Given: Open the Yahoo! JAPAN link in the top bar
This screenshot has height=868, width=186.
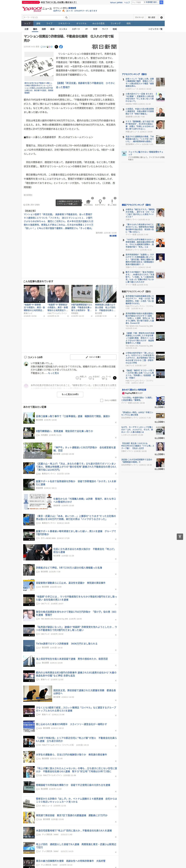Looking at the screenshot, I should (x=116, y=2).
